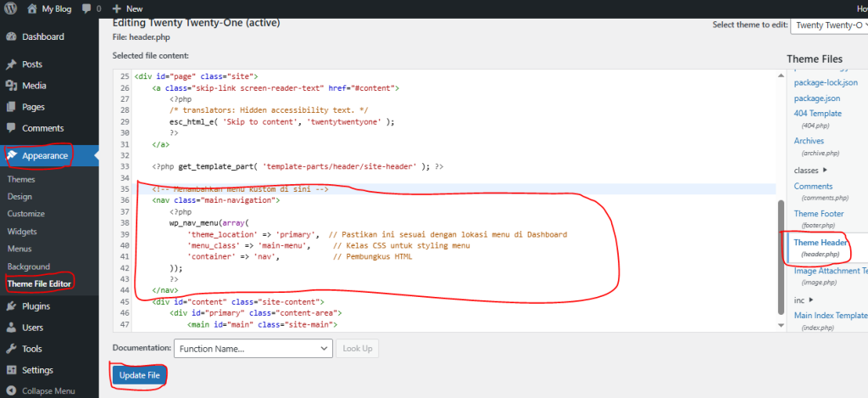Click the Update File button
The height and width of the screenshot is (398, 868).
click(140, 375)
